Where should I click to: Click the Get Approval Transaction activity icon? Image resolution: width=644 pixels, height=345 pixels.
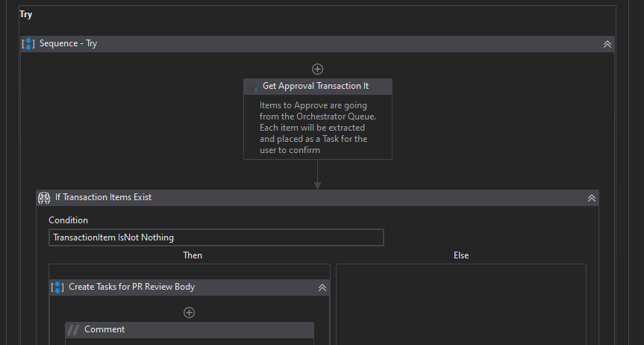[x=254, y=87]
